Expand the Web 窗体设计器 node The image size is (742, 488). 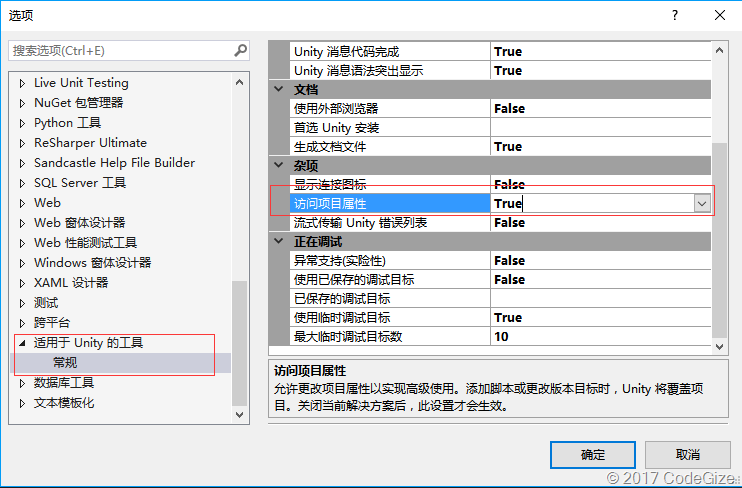point(22,223)
